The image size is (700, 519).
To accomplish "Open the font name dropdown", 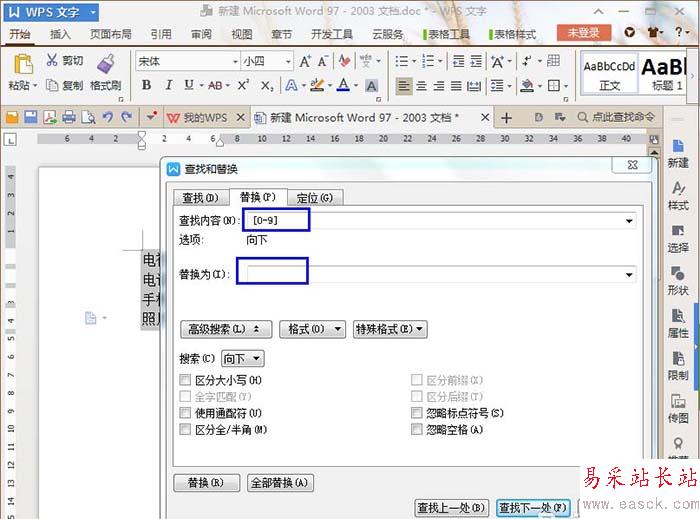I will (x=235, y=61).
